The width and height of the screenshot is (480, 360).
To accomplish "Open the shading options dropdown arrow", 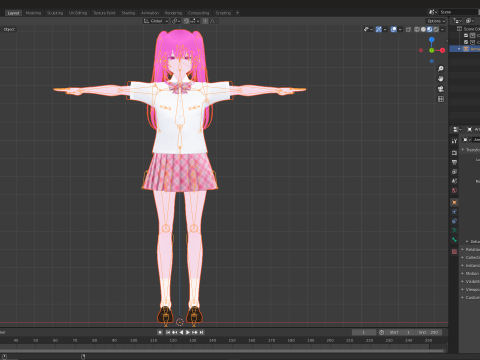I will tap(442, 29).
